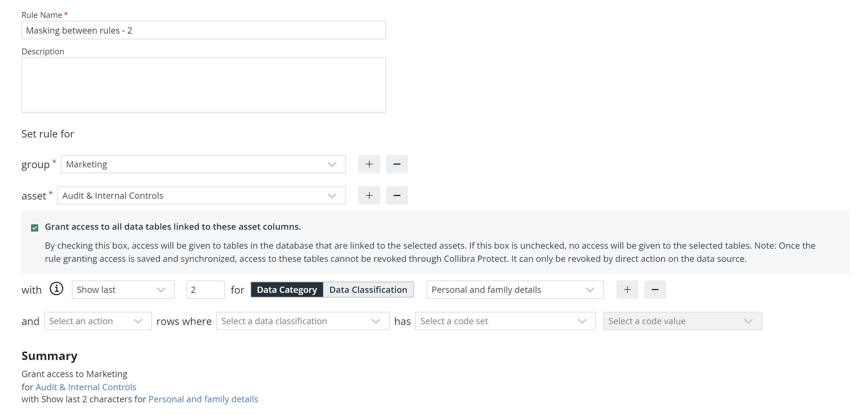
Task: Expand the 'Show last' masking dropdown
Action: pyautogui.click(x=123, y=290)
